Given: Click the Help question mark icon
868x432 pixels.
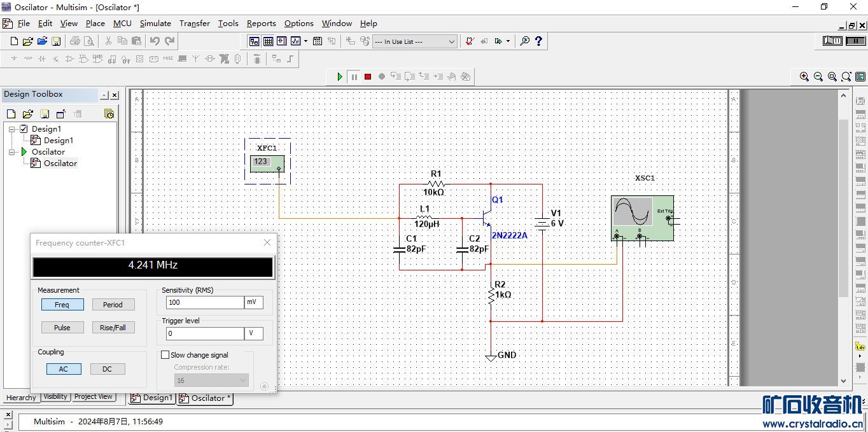Looking at the screenshot, I should tap(539, 41).
